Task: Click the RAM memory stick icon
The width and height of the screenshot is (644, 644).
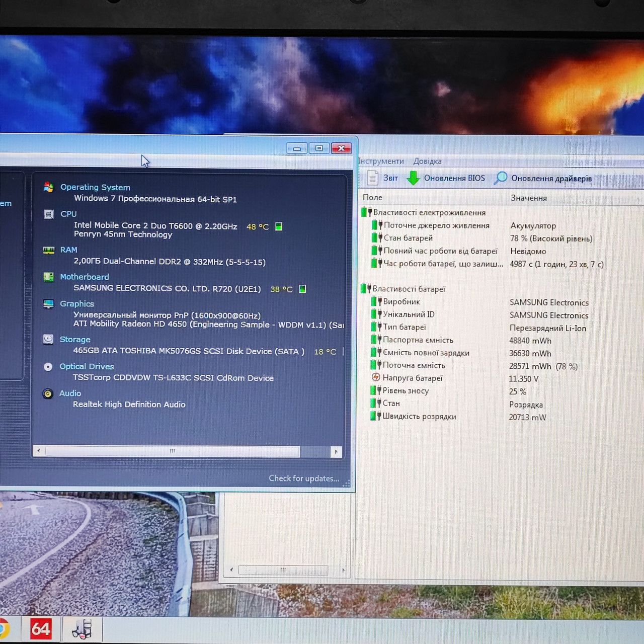Action: [49, 250]
